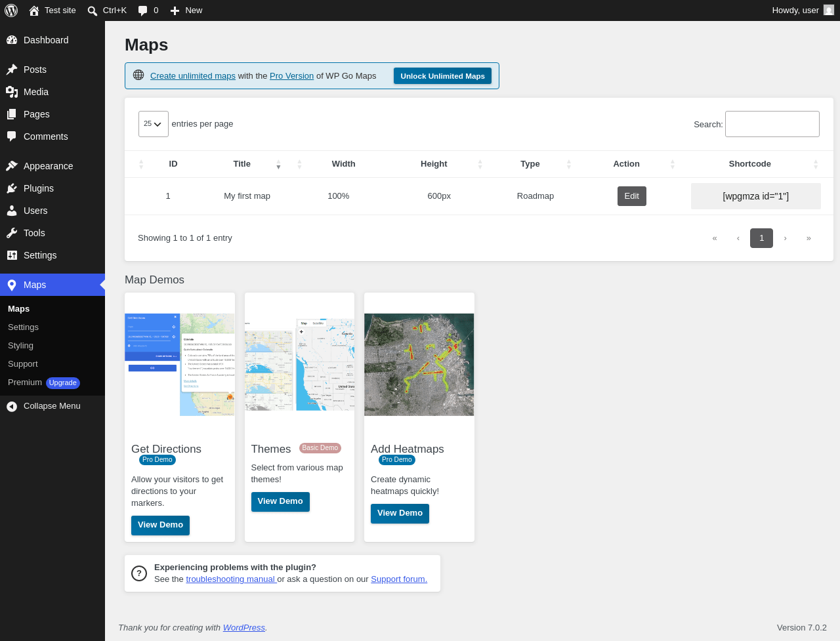
Task: Focus the table Search field
Action: click(772, 124)
